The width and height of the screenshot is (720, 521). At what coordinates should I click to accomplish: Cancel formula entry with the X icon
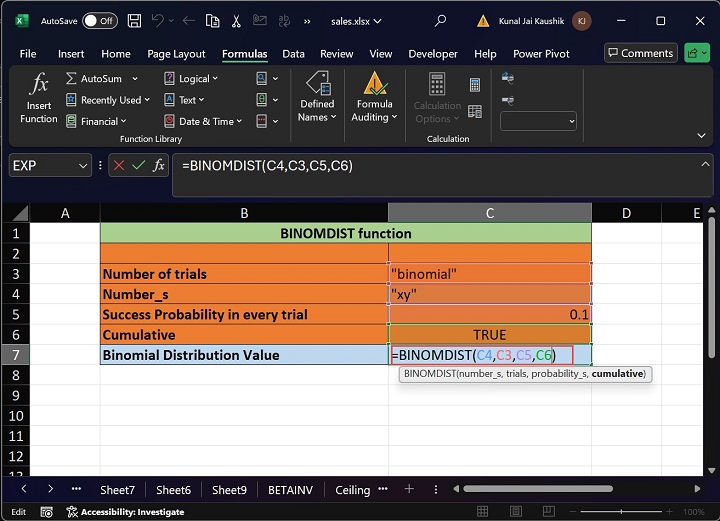pos(120,165)
